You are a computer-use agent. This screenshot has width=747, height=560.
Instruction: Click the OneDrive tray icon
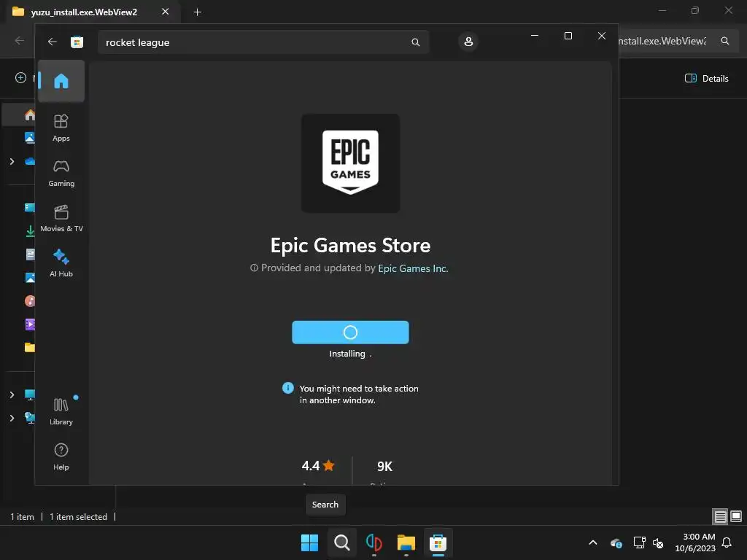[616, 542]
